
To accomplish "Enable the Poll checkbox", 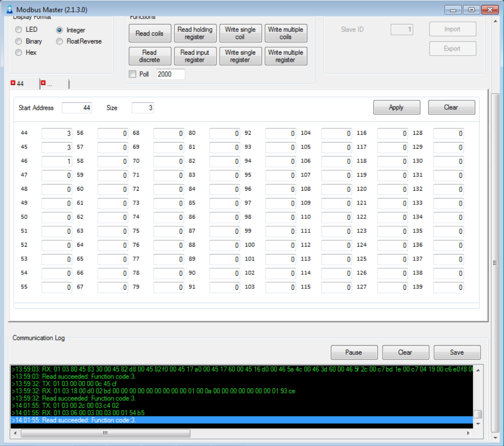I will click(x=133, y=74).
